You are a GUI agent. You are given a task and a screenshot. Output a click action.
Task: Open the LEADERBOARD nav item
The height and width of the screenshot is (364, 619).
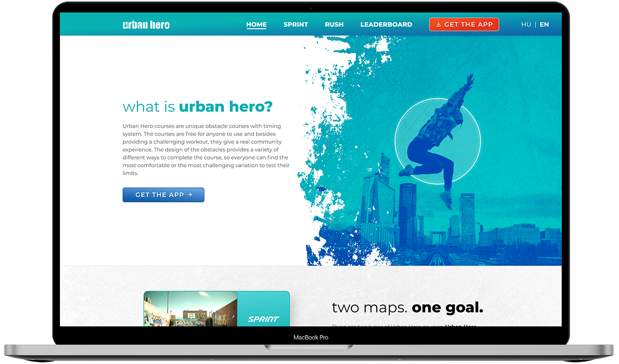[x=386, y=25]
